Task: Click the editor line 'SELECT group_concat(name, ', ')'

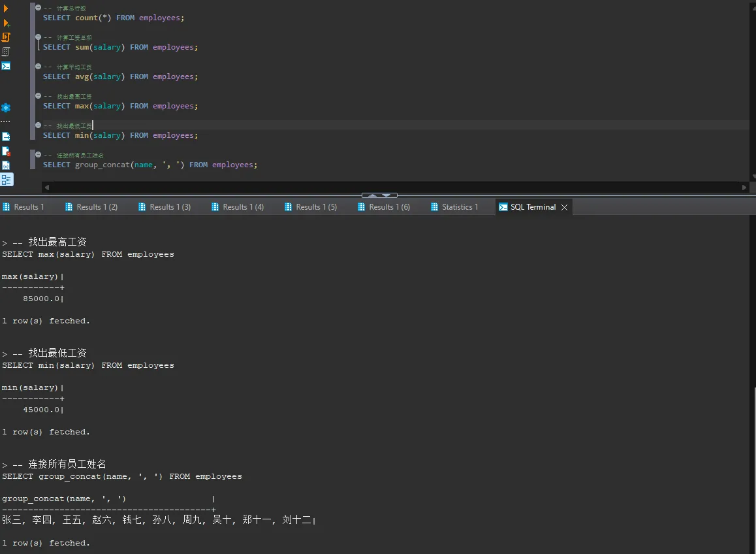Action: pyautogui.click(x=150, y=165)
